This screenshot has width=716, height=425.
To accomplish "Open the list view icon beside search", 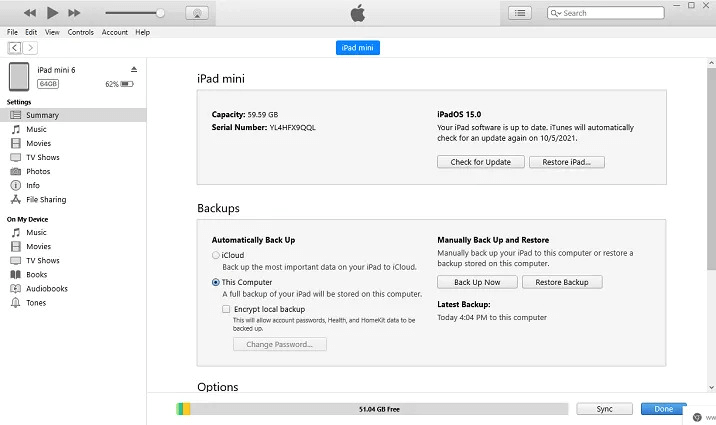I will pyautogui.click(x=520, y=13).
